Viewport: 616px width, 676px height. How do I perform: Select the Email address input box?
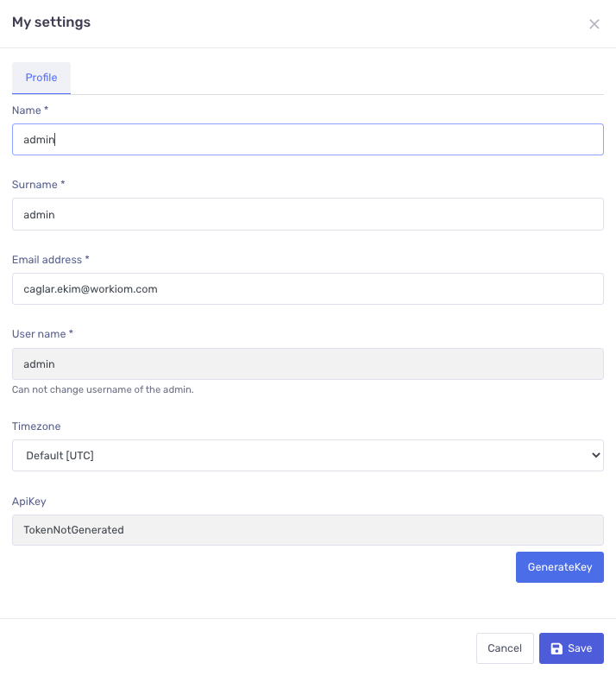coord(307,289)
